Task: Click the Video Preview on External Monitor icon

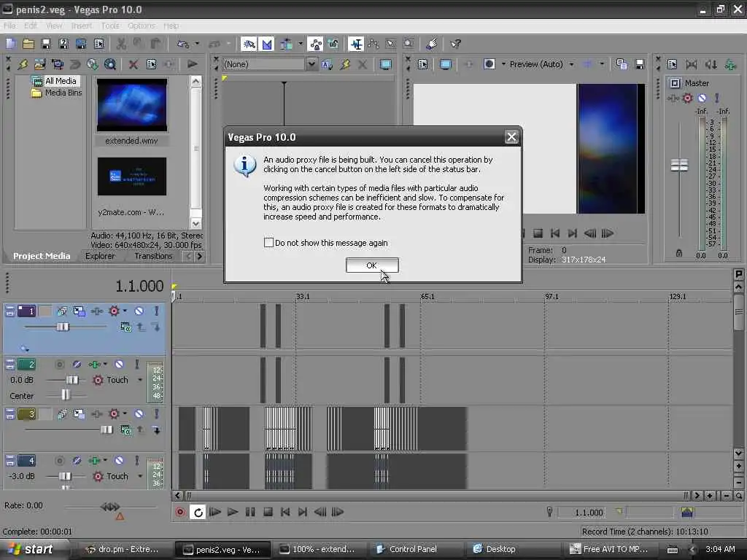Action: (446, 64)
